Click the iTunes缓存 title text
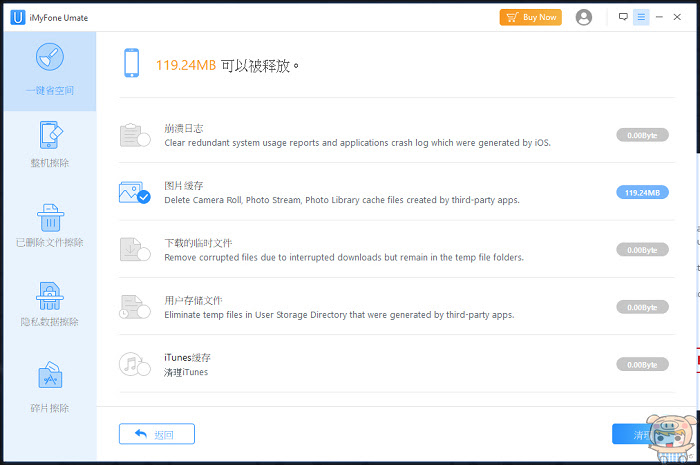700x465 pixels. [187, 357]
